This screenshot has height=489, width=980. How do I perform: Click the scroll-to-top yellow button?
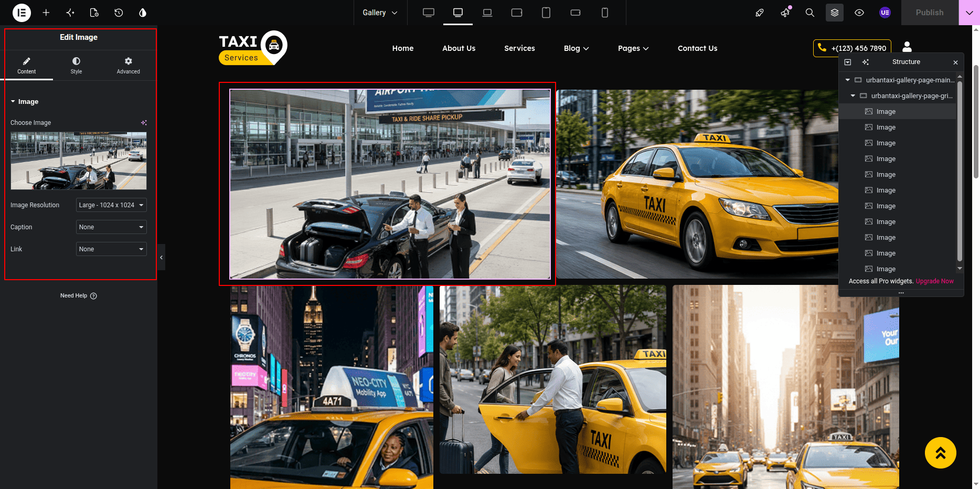coord(940,453)
